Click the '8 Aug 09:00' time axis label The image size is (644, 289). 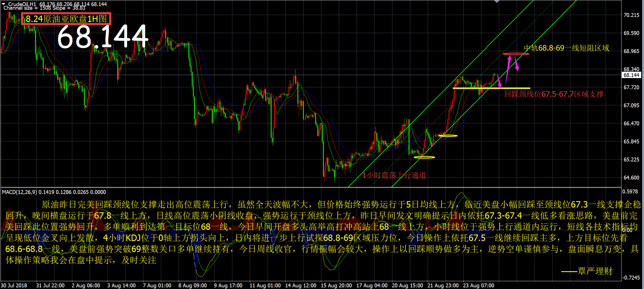tap(193, 285)
